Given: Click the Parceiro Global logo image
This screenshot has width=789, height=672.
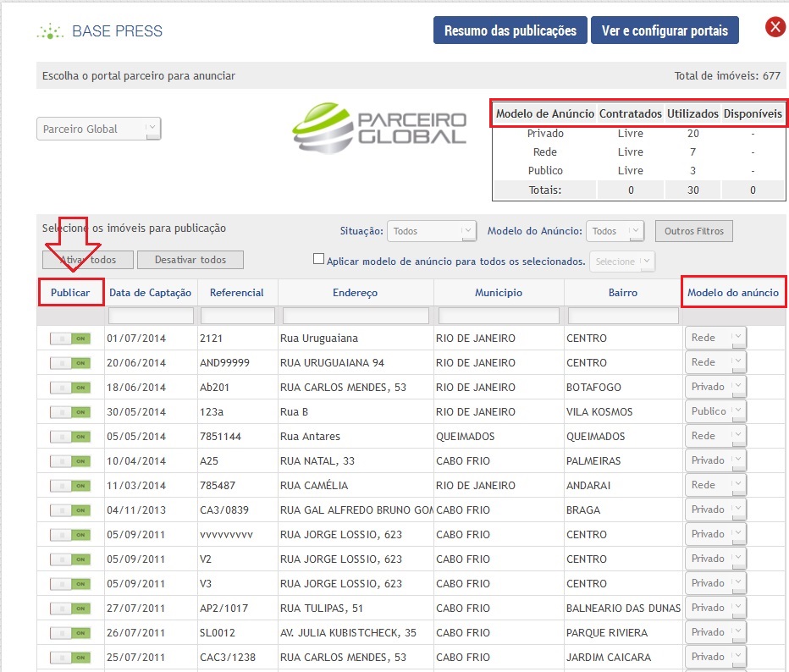Looking at the screenshot, I should pyautogui.click(x=380, y=127).
